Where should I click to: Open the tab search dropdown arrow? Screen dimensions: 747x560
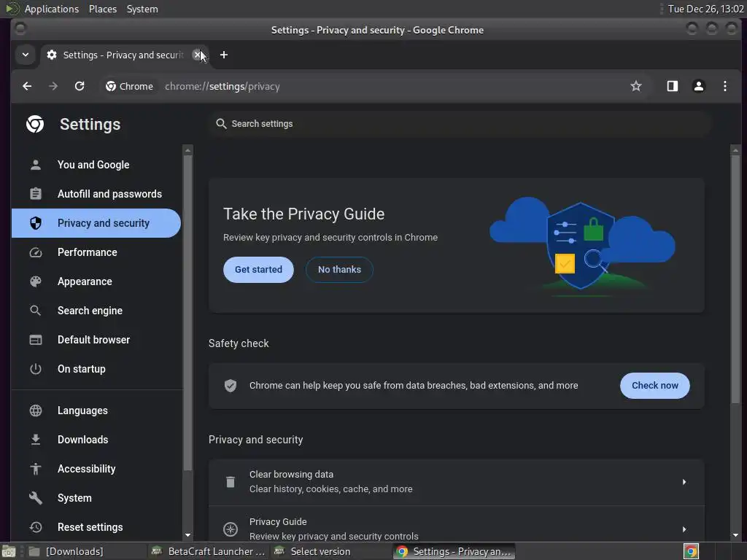[26, 55]
